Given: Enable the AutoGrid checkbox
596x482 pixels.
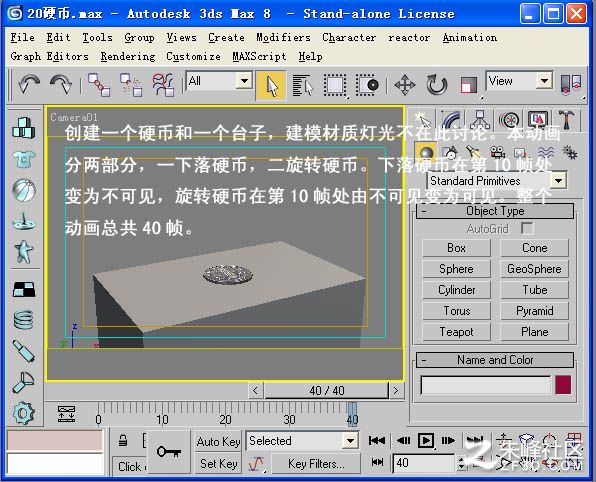Looking at the screenshot, I should tap(527, 229).
